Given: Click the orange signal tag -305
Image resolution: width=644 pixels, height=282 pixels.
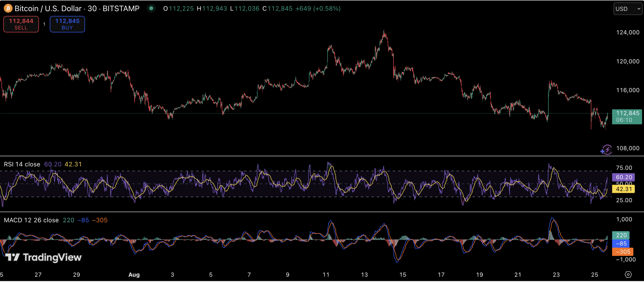Looking at the screenshot, I should (x=623, y=252).
